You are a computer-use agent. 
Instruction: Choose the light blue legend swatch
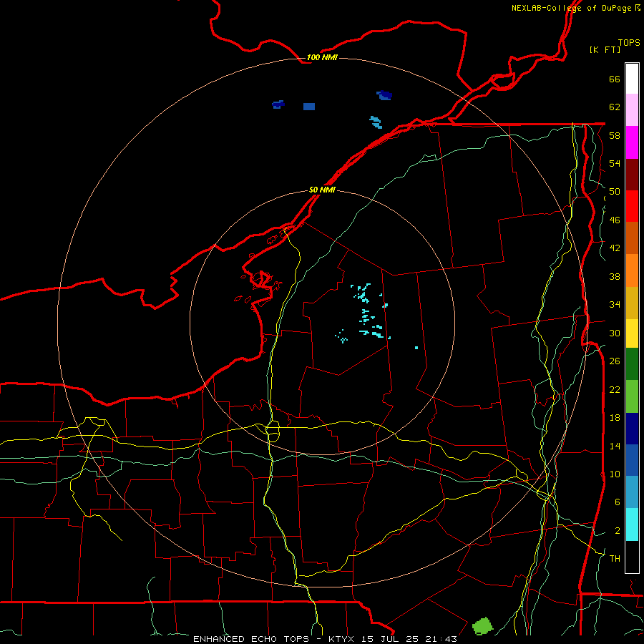pyautogui.click(x=632, y=492)
